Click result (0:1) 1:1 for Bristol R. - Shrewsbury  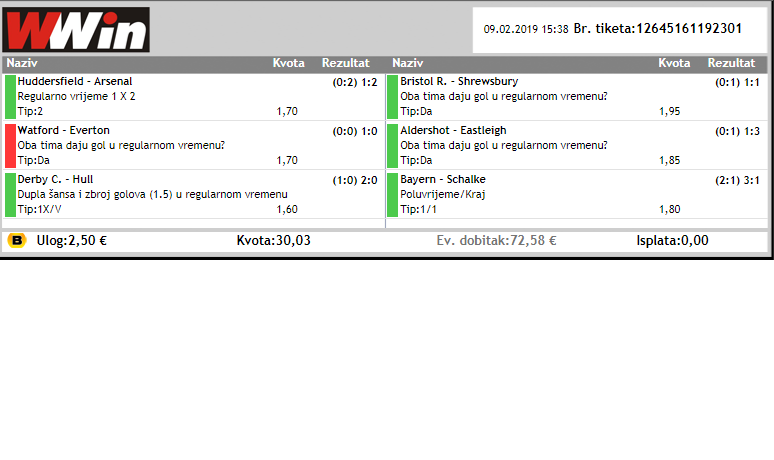737,82
